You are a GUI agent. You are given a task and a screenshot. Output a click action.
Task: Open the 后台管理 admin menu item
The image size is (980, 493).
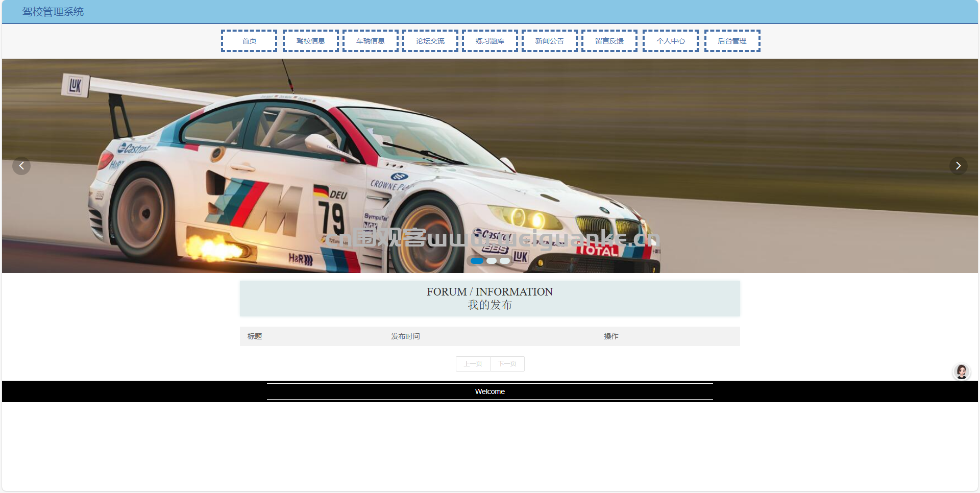732,41
